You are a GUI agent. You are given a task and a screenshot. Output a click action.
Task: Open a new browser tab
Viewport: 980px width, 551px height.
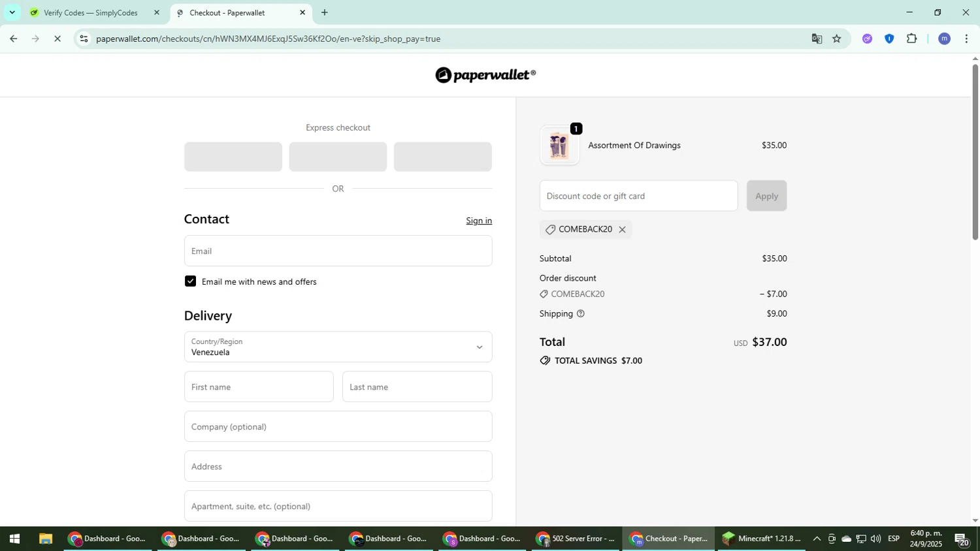tap(325, 12)
